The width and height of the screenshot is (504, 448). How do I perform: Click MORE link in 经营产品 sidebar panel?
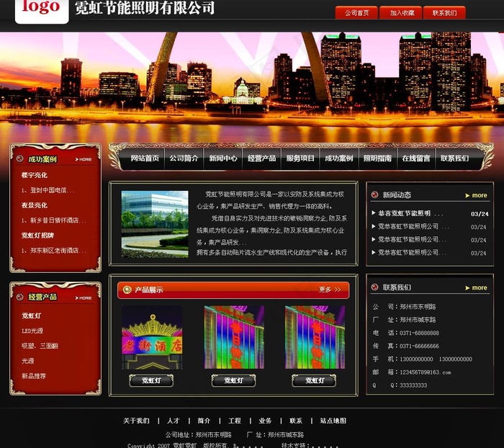point(84,298)
